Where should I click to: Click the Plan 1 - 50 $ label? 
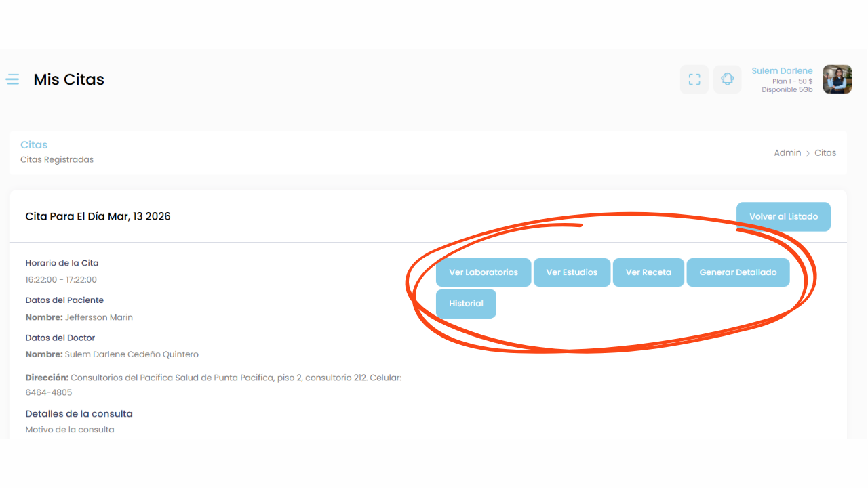pos(792,81)
